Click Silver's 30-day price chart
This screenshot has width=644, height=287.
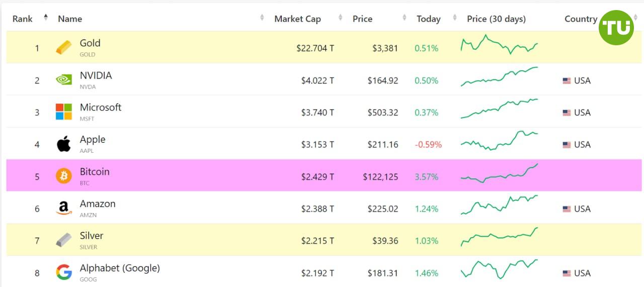[499, 237]
